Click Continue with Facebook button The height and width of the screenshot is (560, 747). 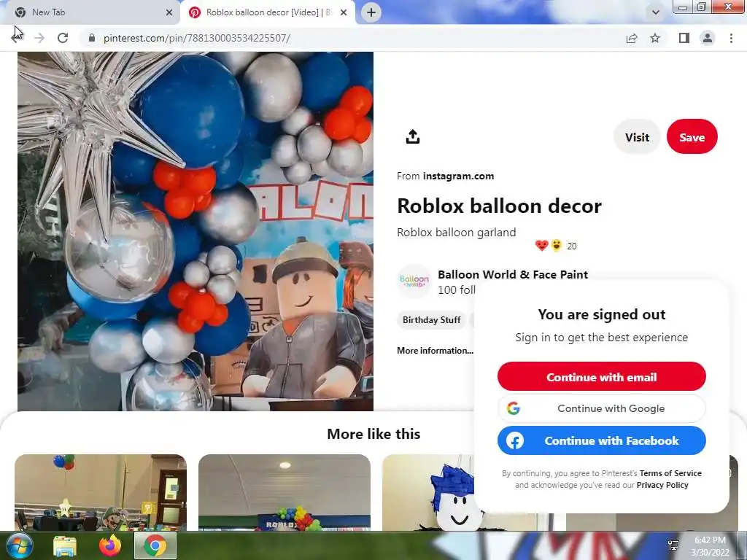[x=601, y=440]
